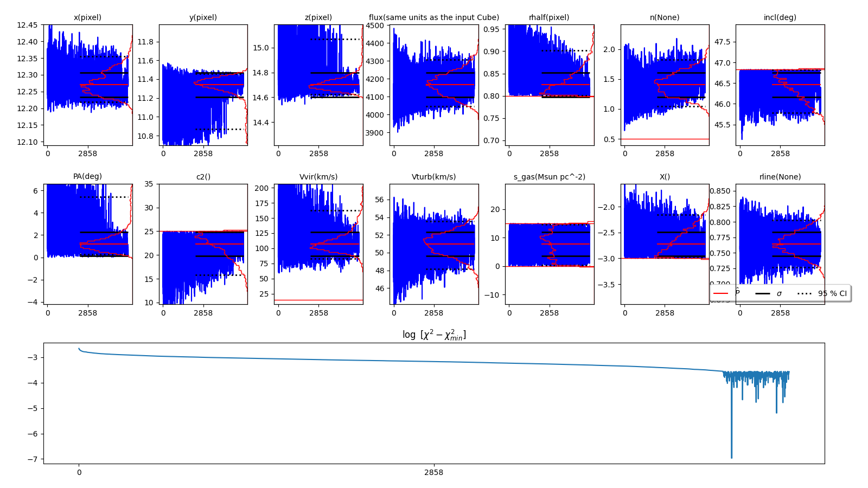
Task: Click the red line legend marker
Action: pyautogui.click(x=720, y=293)
